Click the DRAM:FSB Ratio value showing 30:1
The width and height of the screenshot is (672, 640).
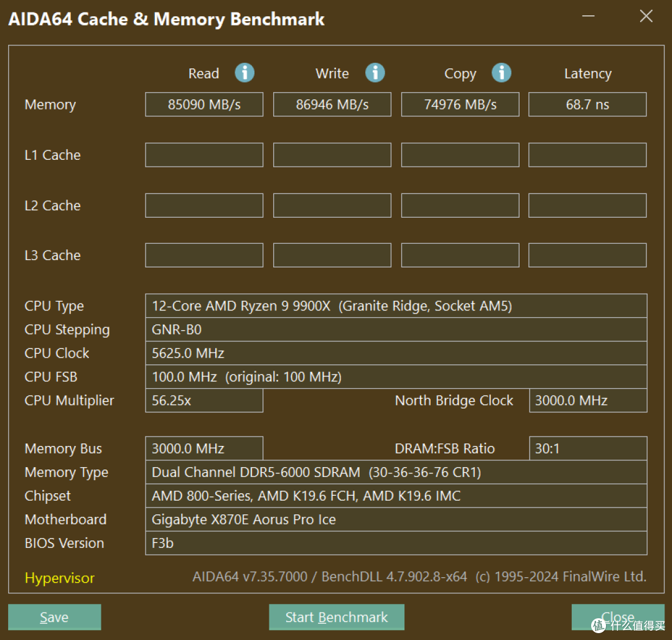coord(587,448)
